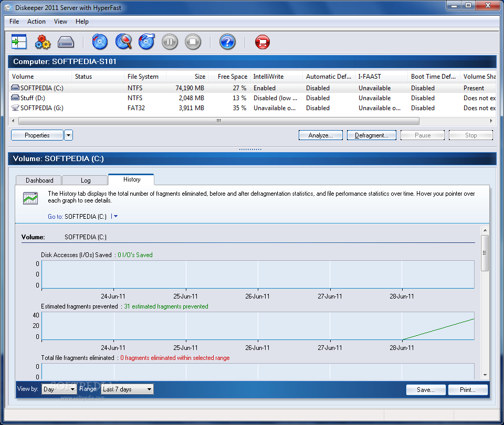The height and width of the screenshot is (425, 504).
Task: Open the File menu
Action: click(14, 22)
